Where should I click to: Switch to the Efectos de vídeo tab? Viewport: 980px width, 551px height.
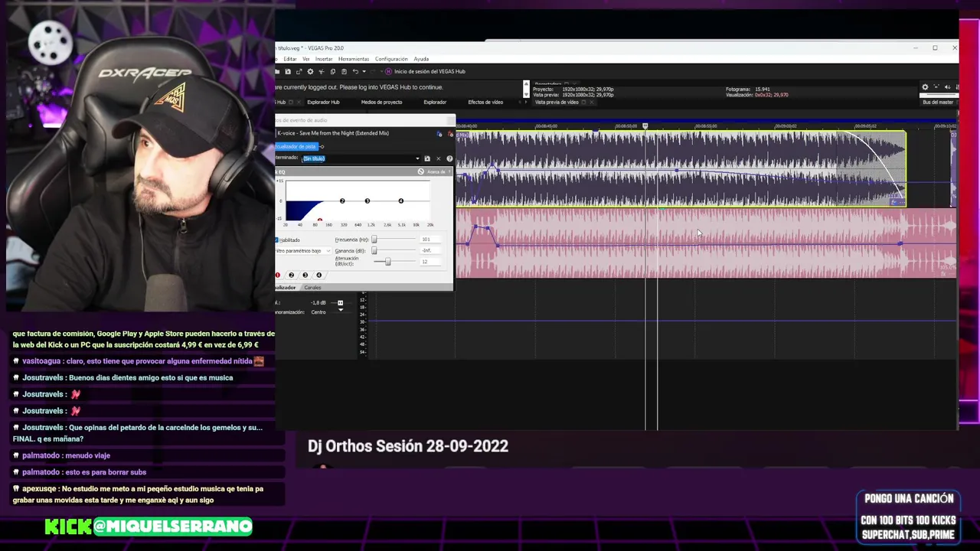485,102
